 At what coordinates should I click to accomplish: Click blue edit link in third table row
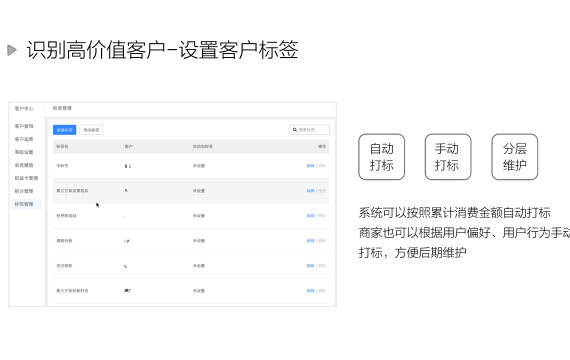[310, 216]
